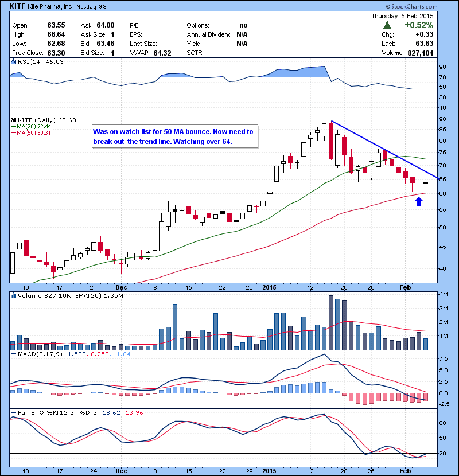Click the 'Volume 827.10K, EMA(20) 1.35M' label

[x=71, y=295]
